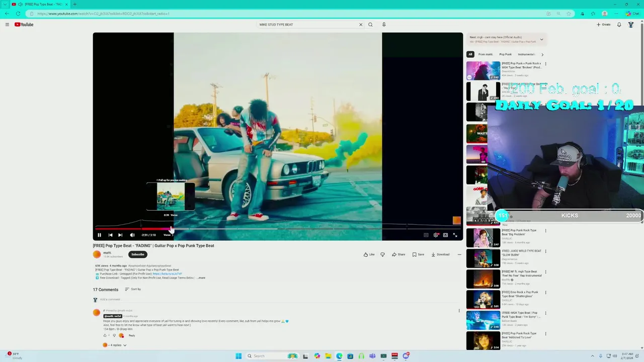Mute the video volume
Screen dimensions: 644x362
click(x=132, y=235)
